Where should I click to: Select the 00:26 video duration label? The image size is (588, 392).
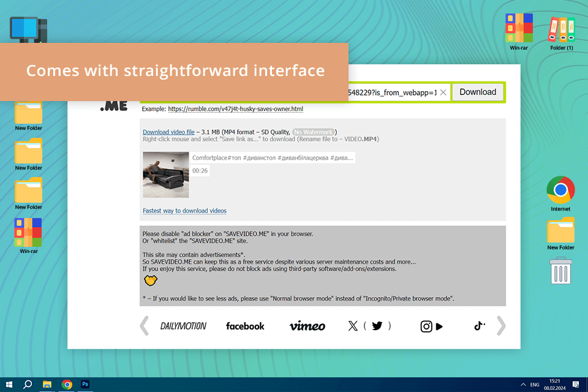200,171
